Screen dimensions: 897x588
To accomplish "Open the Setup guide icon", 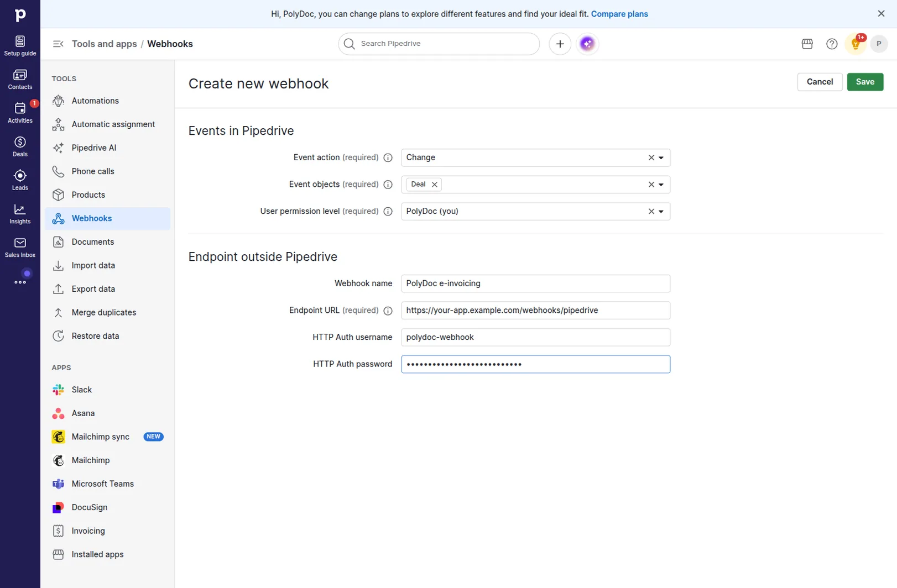I will (20, 45).
